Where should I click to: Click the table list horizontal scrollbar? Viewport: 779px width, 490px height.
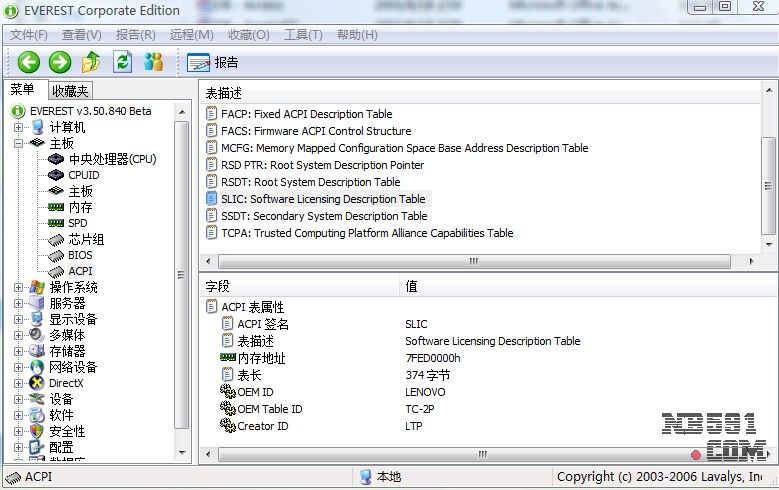click(480, 260)
